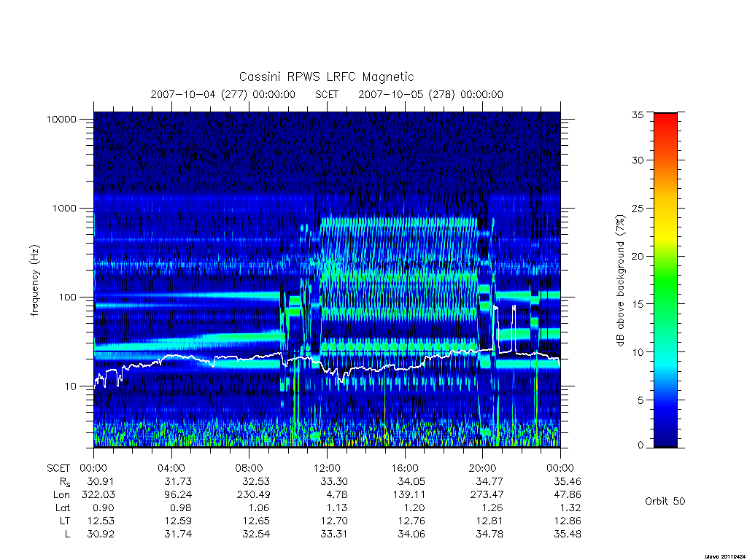Click the 10 frequency tick label
747x560 pixels.
71,386
